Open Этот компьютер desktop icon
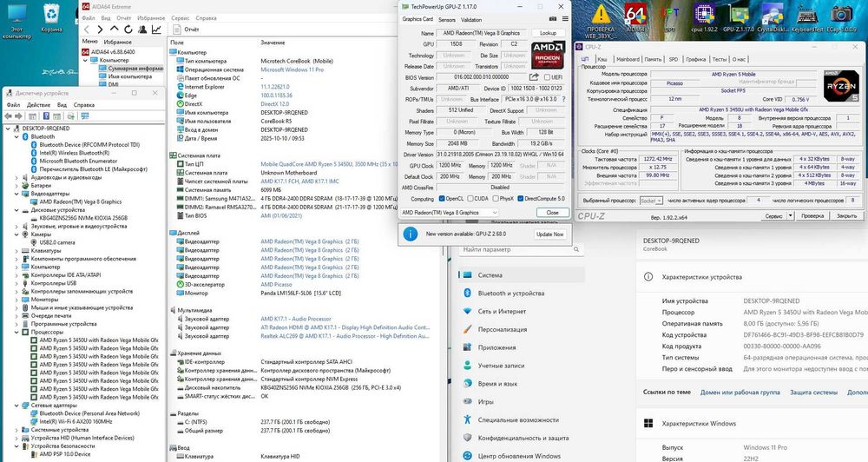 pos(17,21)
